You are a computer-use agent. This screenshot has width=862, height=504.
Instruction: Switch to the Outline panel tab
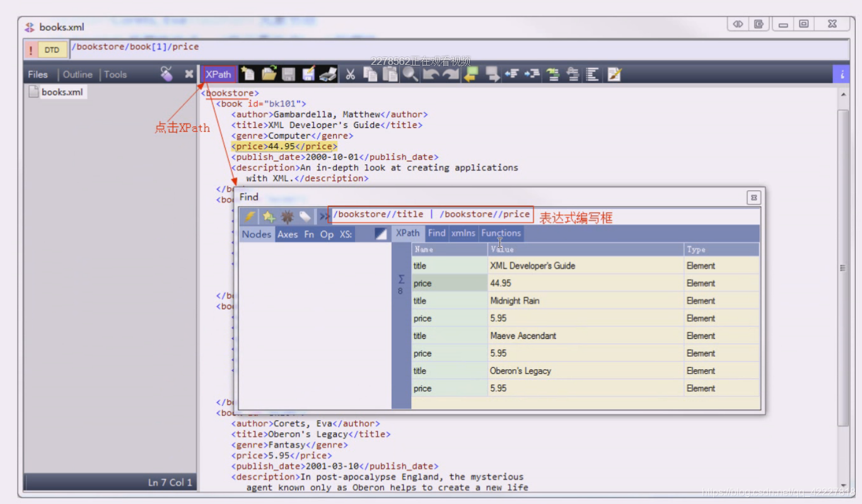click(78, 74)
